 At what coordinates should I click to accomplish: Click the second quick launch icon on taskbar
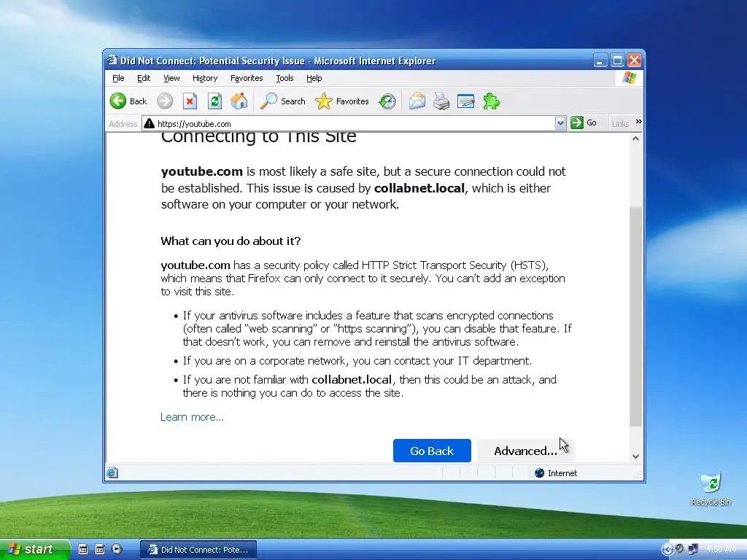[x=99, y=549]
